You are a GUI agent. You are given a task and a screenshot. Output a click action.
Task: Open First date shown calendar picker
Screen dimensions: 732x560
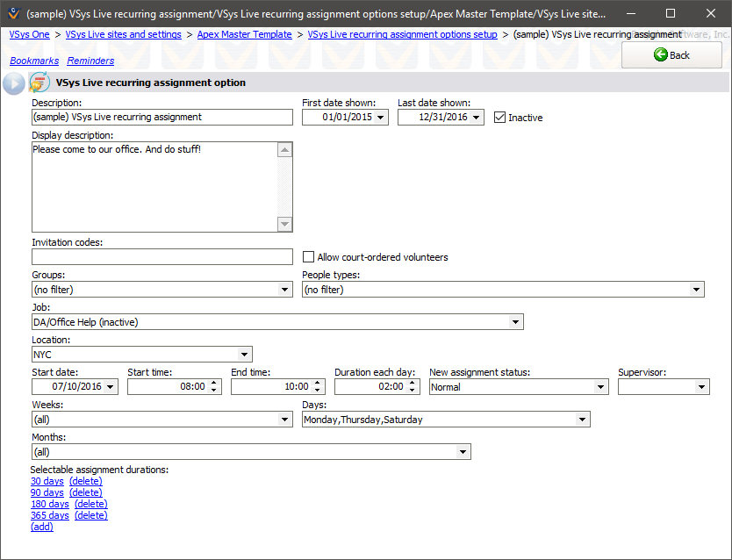(x=381, y=118)
